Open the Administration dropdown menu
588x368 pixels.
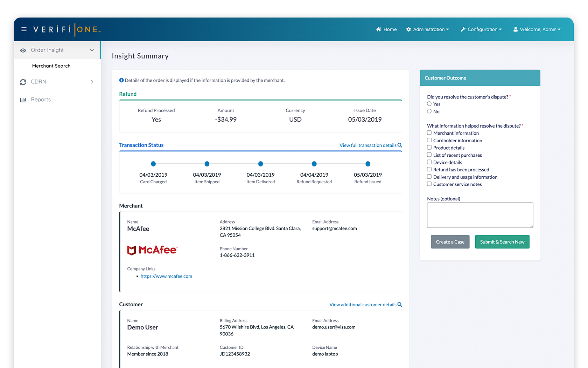pos(428,29)
